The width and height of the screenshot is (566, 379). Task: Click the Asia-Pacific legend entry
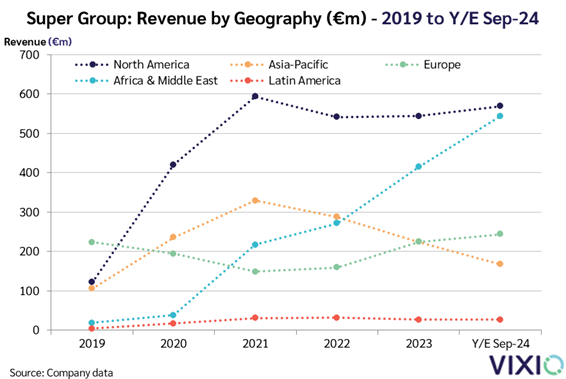[279, 65]
